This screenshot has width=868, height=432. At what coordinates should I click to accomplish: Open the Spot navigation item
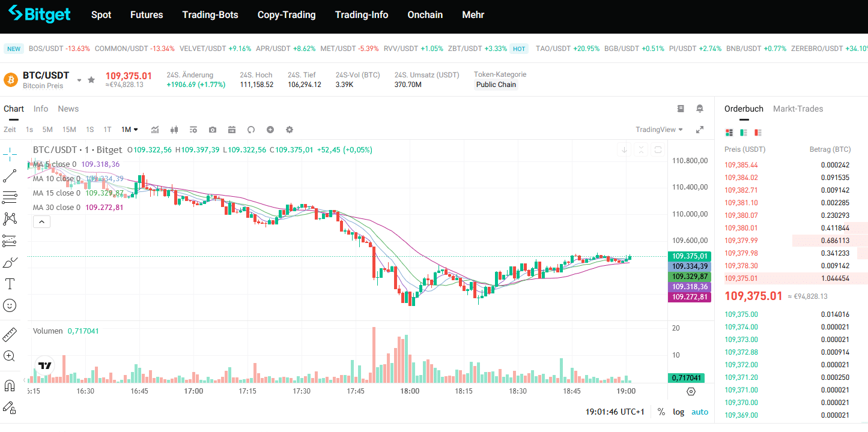(101, 15)
